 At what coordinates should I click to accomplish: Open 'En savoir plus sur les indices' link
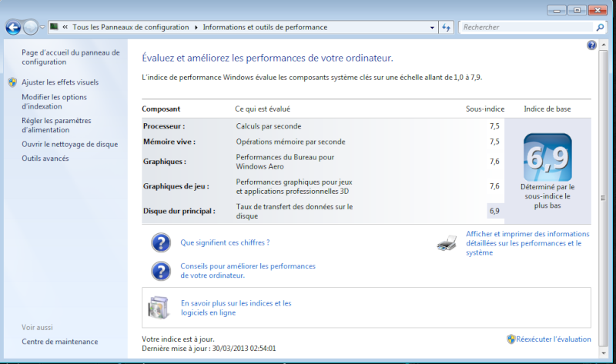tap(236, 308)
